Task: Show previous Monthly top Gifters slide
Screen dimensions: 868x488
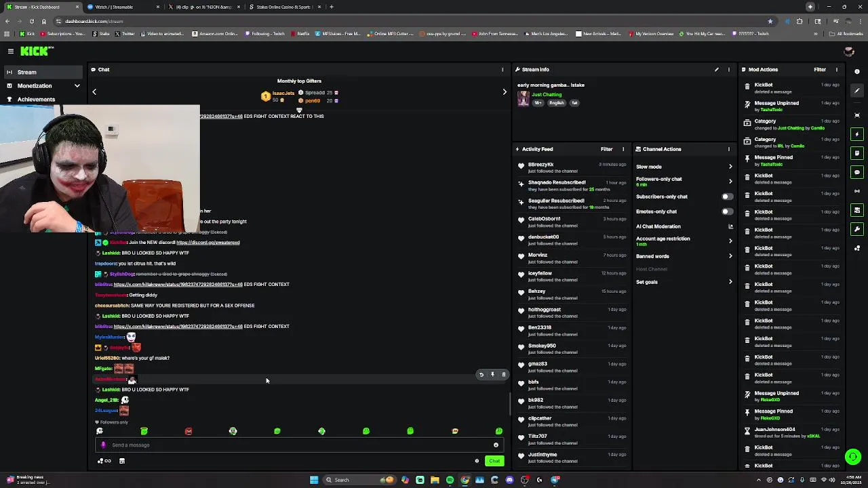Action: [94, 92]
